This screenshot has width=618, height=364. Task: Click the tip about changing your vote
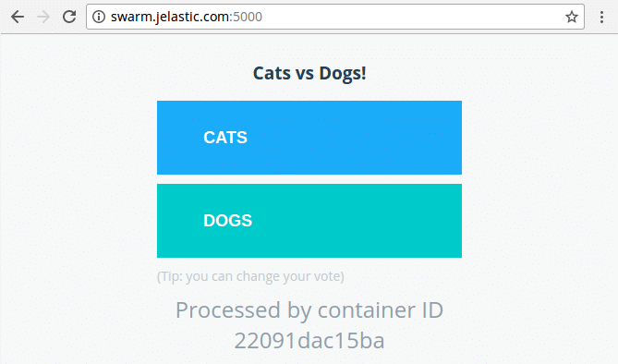pos(250,276)
